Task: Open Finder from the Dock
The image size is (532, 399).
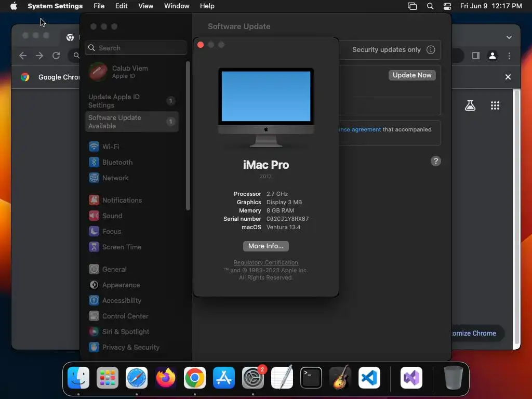Action: pyautogui.click(x=78, y=378)
